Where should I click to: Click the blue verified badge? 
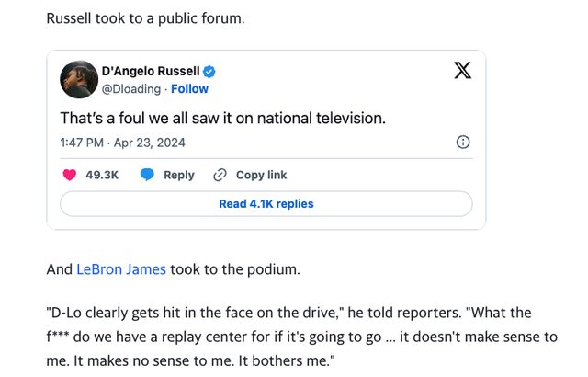click(x=209, y=72)
